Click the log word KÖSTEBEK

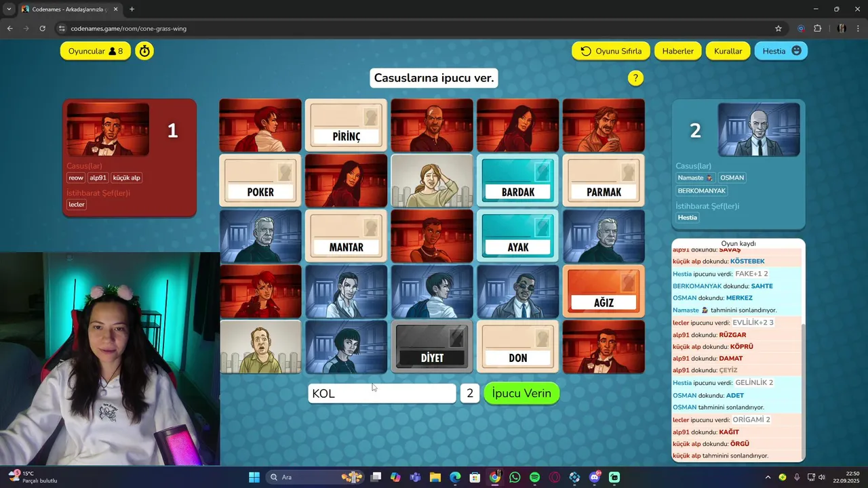tap(747, 262)
